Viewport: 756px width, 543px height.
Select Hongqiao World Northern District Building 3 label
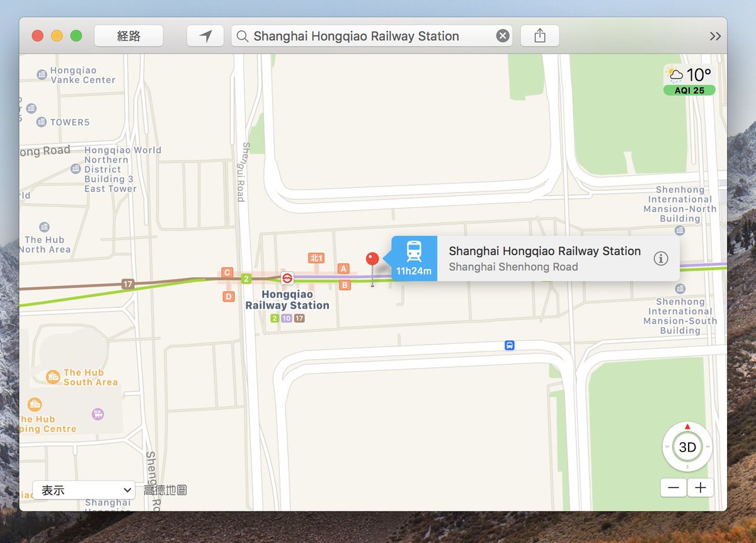(122, 169)
